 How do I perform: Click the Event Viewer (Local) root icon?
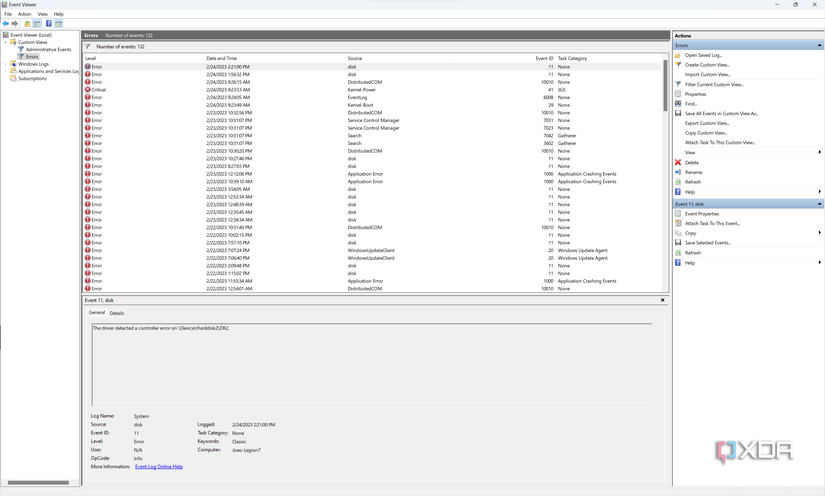coord(6,35)
